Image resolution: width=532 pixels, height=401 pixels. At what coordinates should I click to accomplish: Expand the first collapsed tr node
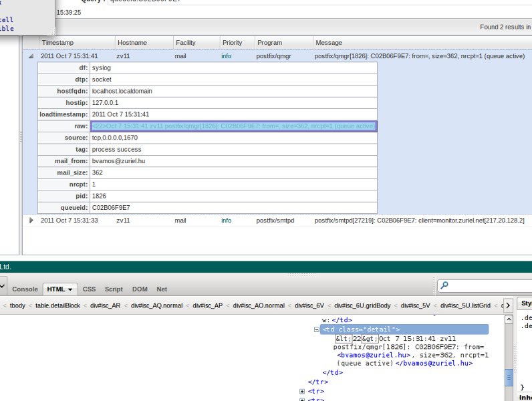(302, 391)
